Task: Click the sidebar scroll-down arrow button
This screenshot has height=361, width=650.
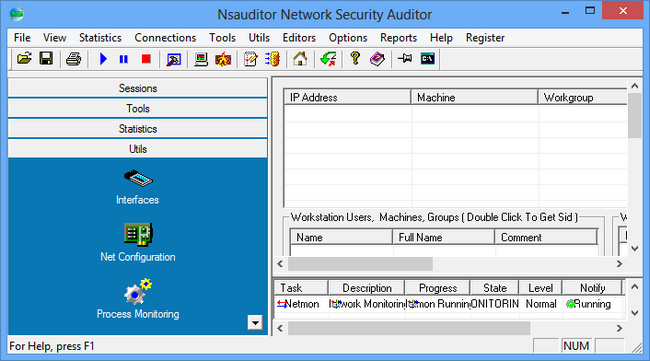Action: 255,322
